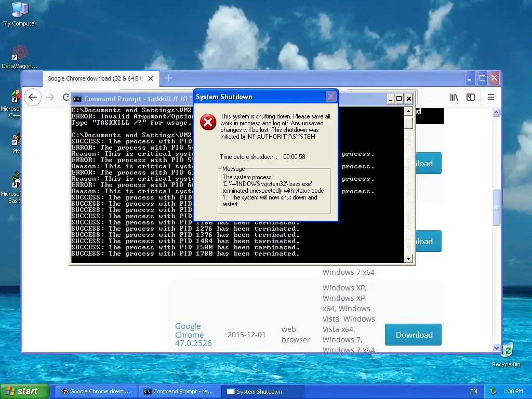Switch to Google Chrome download taskbar item
The width and height of the screenshot is (532, 399).
[96, 392]
